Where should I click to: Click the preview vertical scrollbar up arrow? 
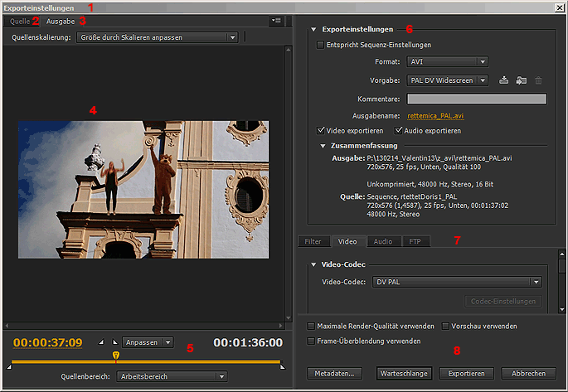tap(289, 50)
